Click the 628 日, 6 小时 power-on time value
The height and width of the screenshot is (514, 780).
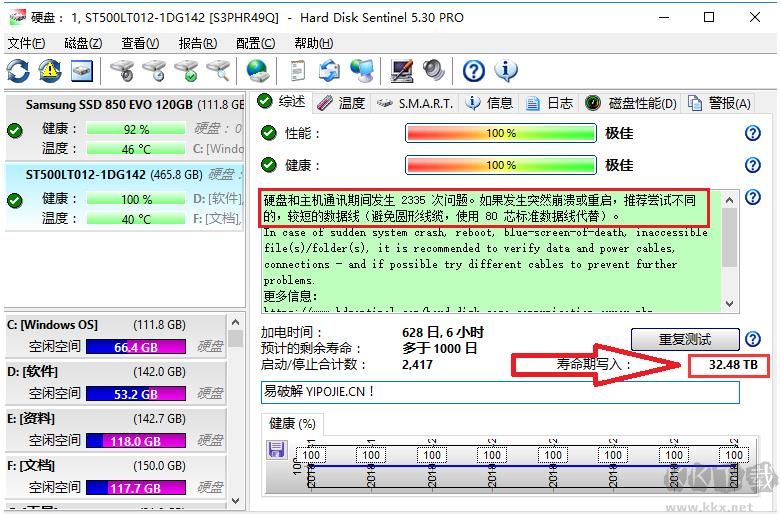click(x=443, y=332)
